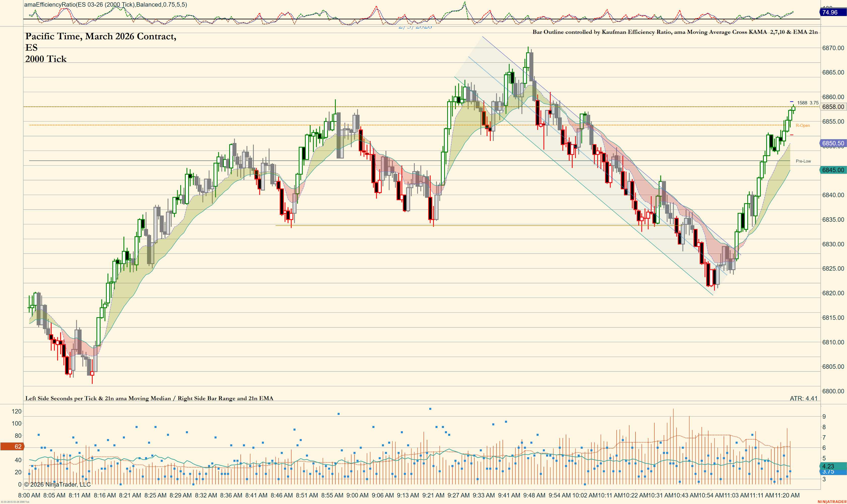Image resolution: width=847 pixels, height=504 pixels.
Task: Click the 10:43 AM time axis label
Action: click(x=686, y=495)
